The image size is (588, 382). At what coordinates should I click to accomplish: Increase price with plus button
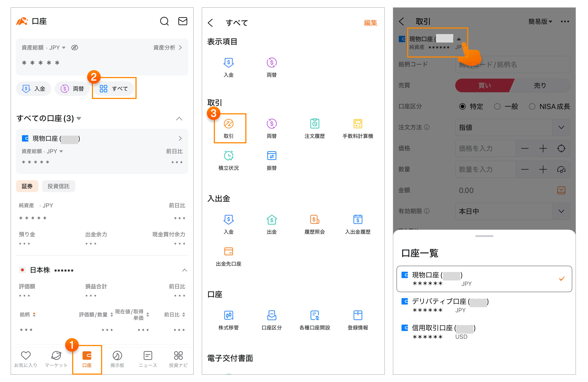(543, 148)
